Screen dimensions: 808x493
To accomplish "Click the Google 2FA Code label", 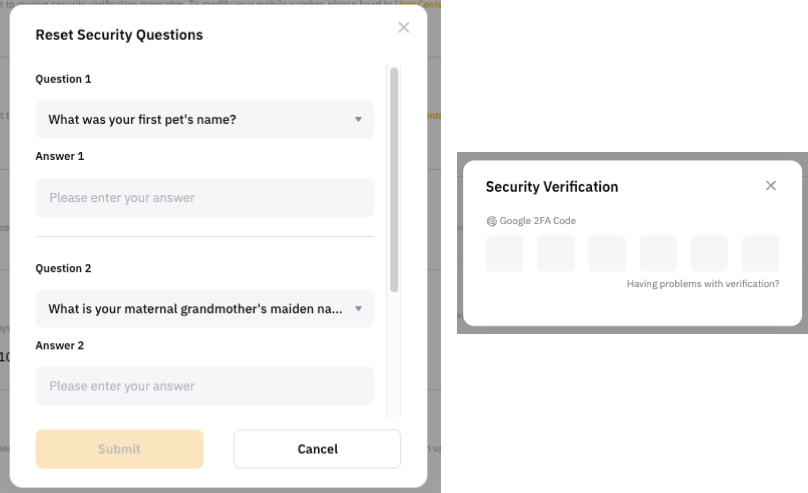I will click(538, 221).
